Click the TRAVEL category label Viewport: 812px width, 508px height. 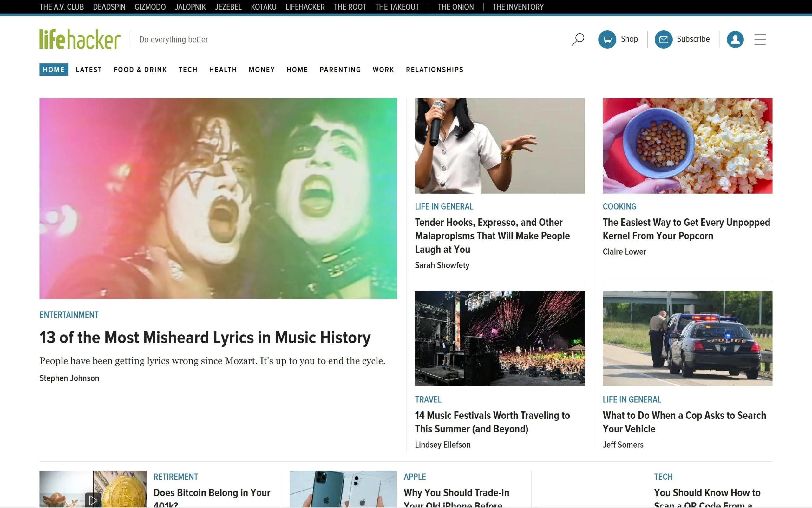[428, 399]
